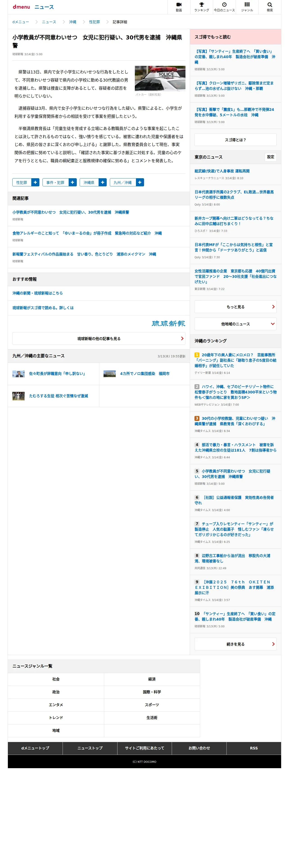Open 4カ所でノロ集団感染 thumbnail image
Screen dimensions: 289x868
(x=109, y=374)
